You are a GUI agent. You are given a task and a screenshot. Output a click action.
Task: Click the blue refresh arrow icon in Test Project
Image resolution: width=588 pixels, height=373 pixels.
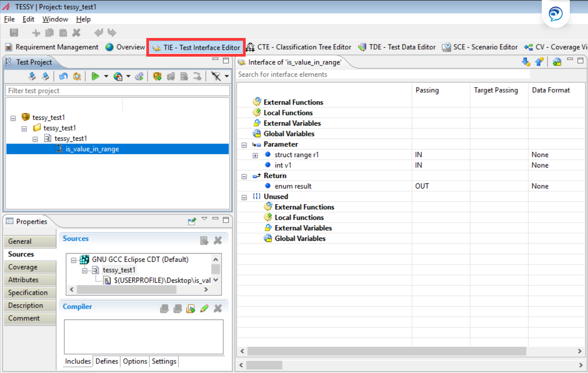64,76
